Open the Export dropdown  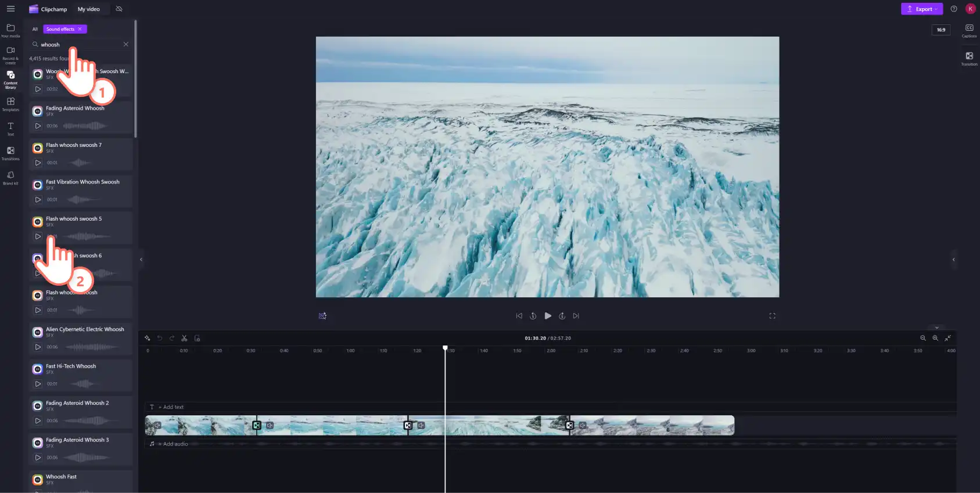[x=921, y=9]
